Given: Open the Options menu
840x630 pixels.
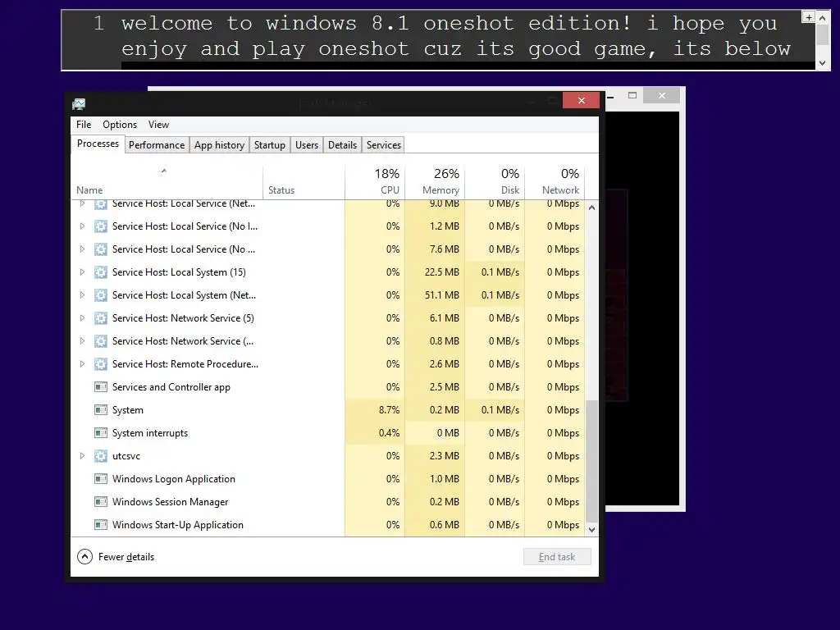Looking at the screenshot, I should coord(120,125).
